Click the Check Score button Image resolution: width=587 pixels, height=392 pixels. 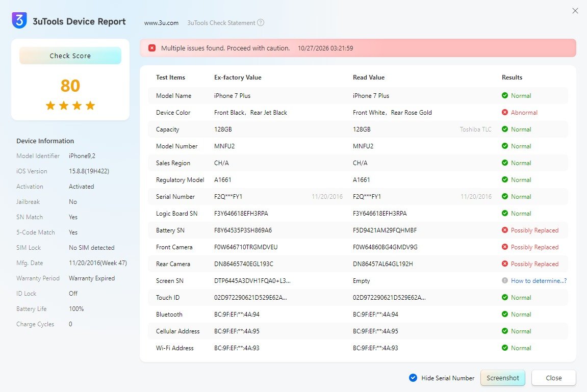coord(70,56)
